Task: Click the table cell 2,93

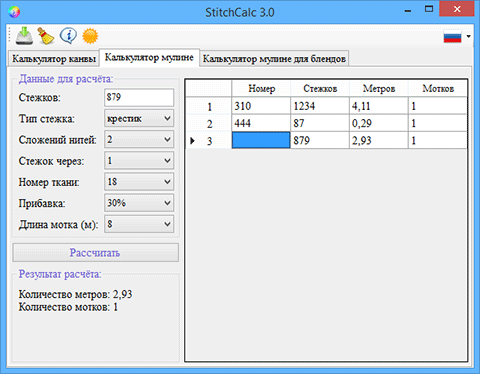Action: pos(379,140)
